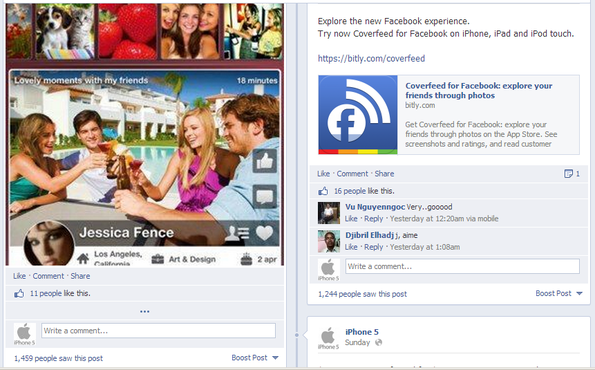
Task: Open the puppy and kitten thumbnail
Action: click(65, 31)
